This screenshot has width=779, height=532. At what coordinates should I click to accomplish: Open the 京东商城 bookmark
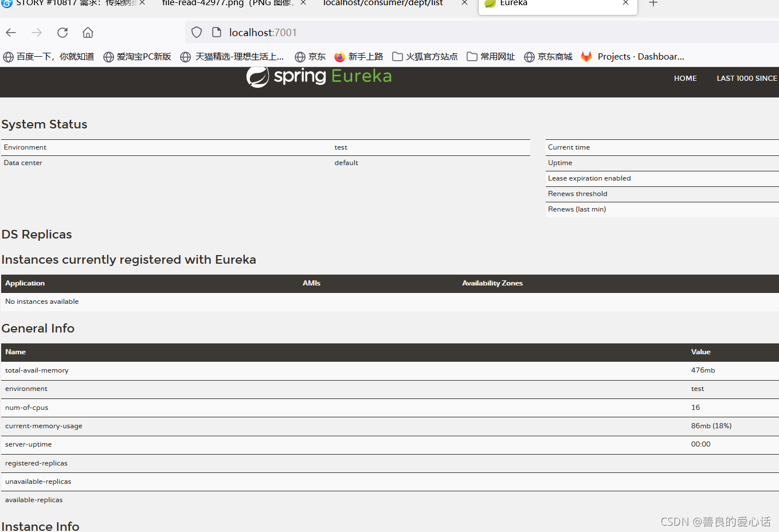[548, 57]
